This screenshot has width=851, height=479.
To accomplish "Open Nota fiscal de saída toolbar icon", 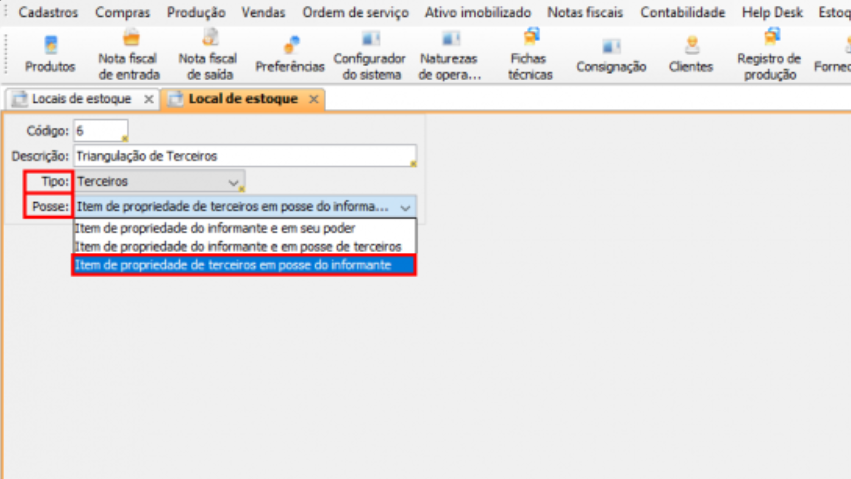I will pos(207,54).
